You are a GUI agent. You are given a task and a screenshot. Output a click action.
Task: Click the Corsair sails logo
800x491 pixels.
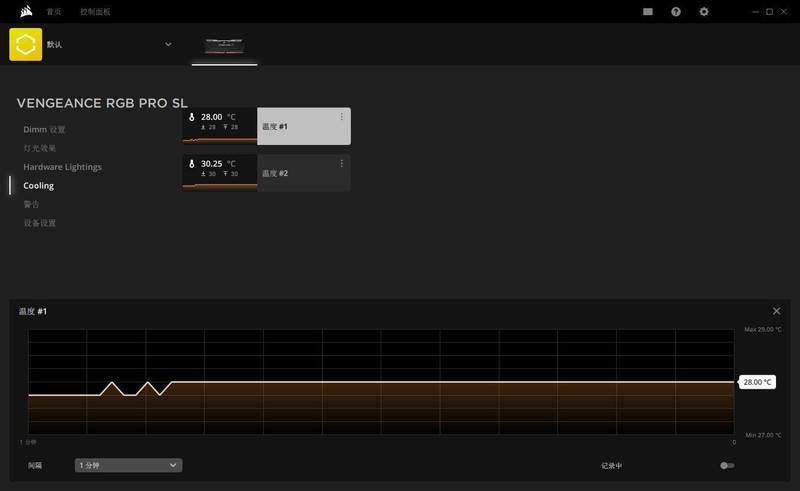[26, 11]
